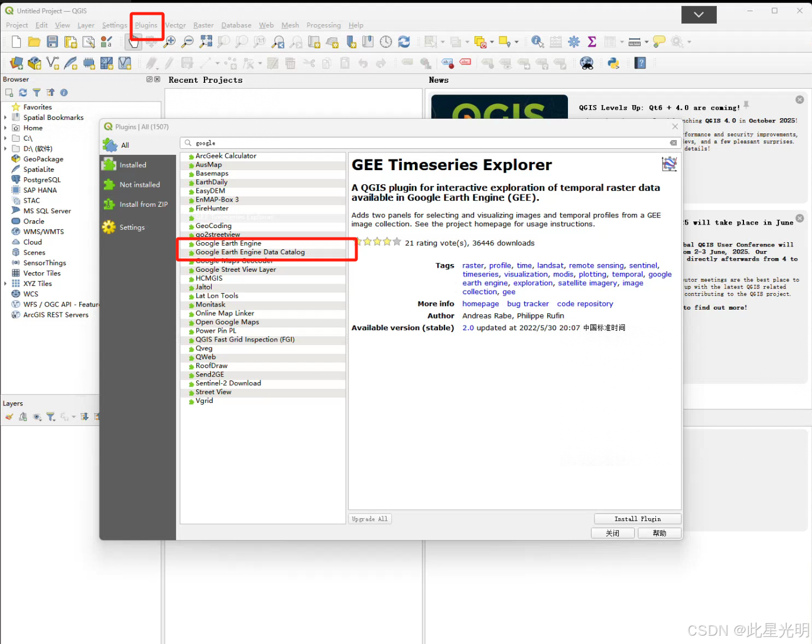Click the Help Contents book icon

point(640,63)
